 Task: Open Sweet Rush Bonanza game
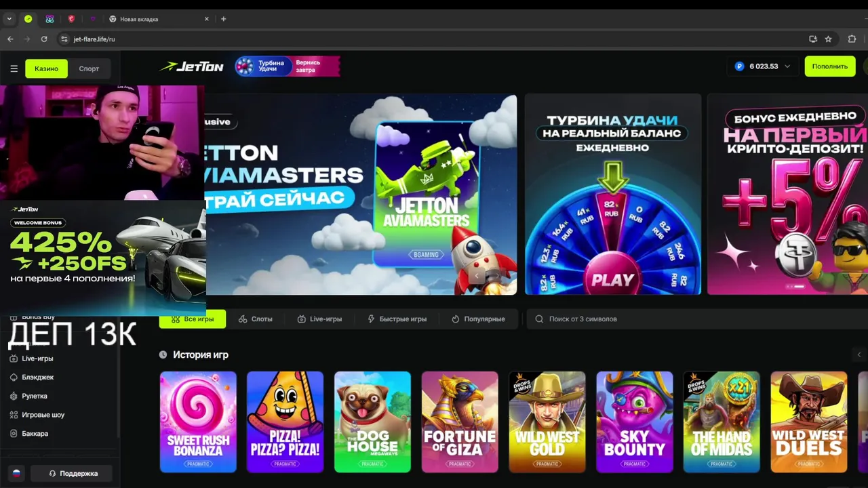pyautogui.click(x=198, y=422)
